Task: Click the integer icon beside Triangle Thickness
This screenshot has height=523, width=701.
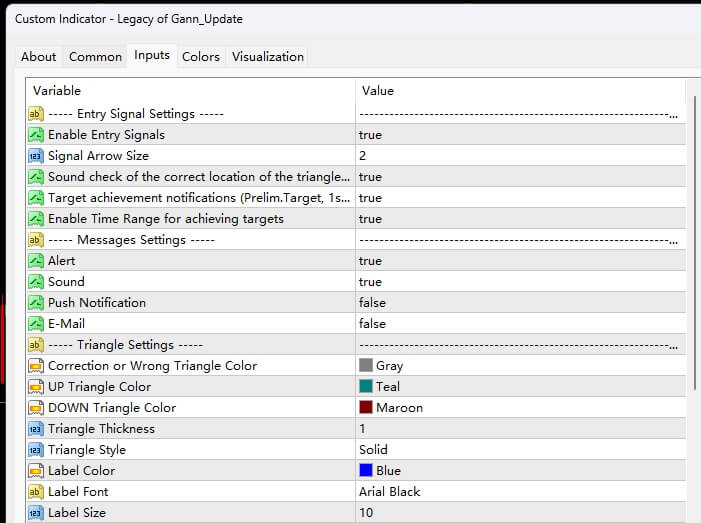Action: pos(36,429)
